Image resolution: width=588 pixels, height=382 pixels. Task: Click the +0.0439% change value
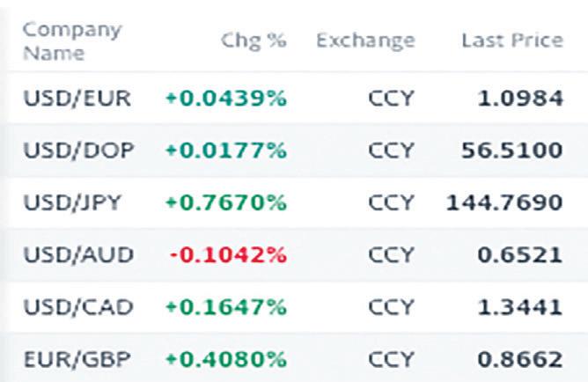pos(226,99)
